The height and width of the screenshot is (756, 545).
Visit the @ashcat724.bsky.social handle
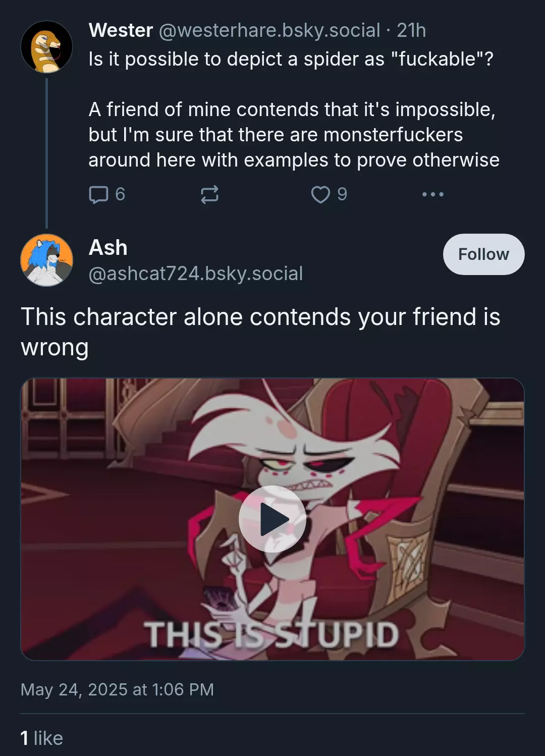[196, 274]
